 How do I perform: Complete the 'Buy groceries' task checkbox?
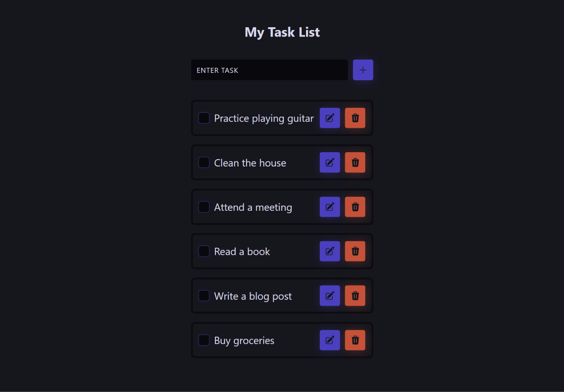pyautogui.click(x=204, y=340)
